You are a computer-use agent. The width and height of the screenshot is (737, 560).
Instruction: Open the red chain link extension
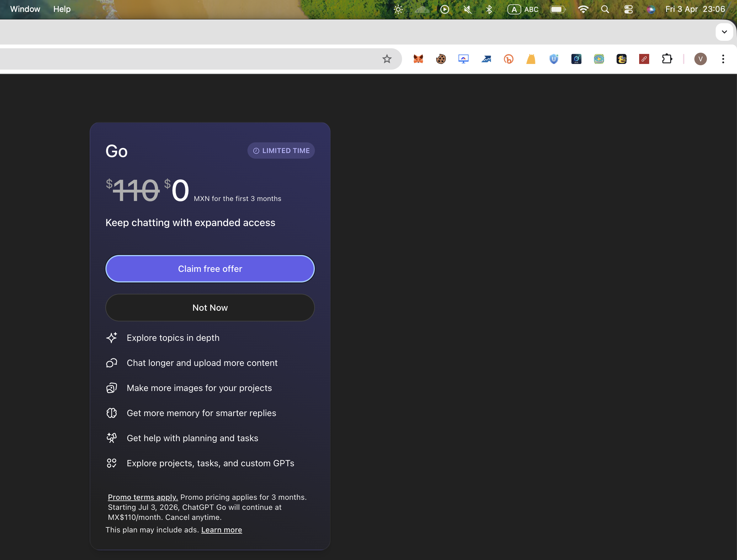point(644,59)
